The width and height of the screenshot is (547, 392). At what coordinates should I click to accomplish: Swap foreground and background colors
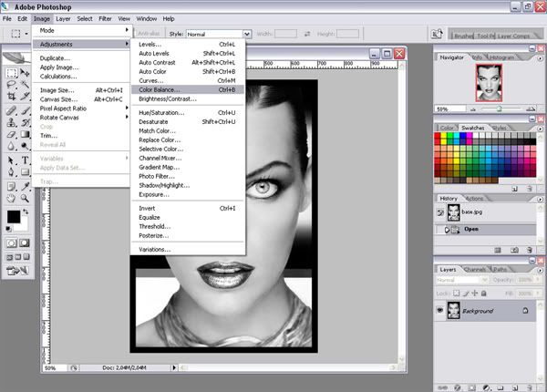point(26,211)
